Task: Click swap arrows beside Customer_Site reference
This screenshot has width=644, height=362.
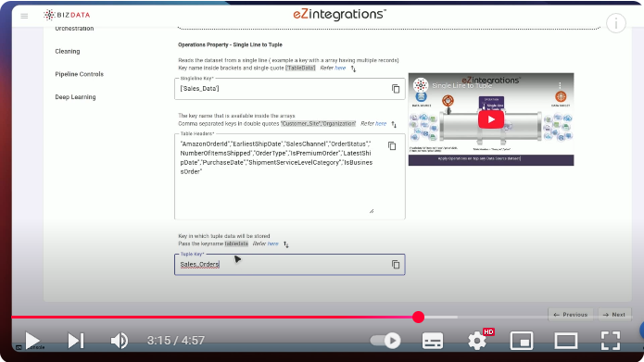Action: click(x=394, y=124)
